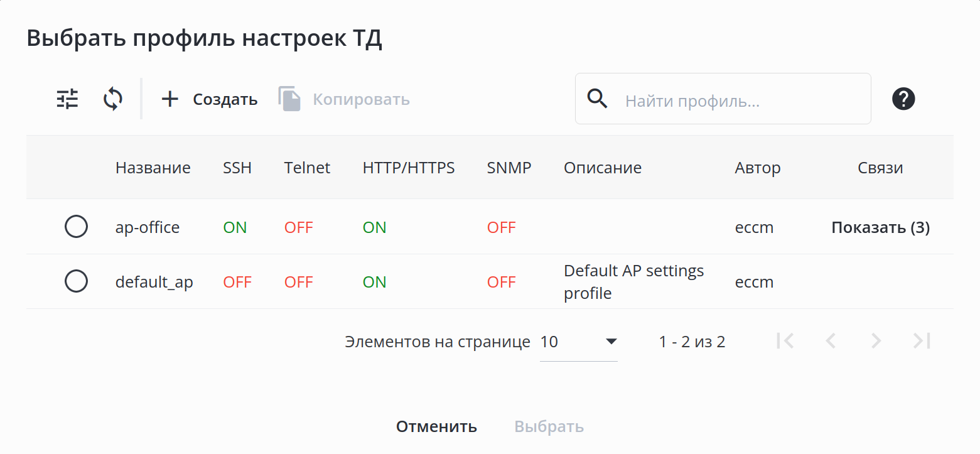The width and height of the screenshot is (980, 454).
Task: Go to the last page arrow
Action: pyautogui.click(x=922, y=341)
